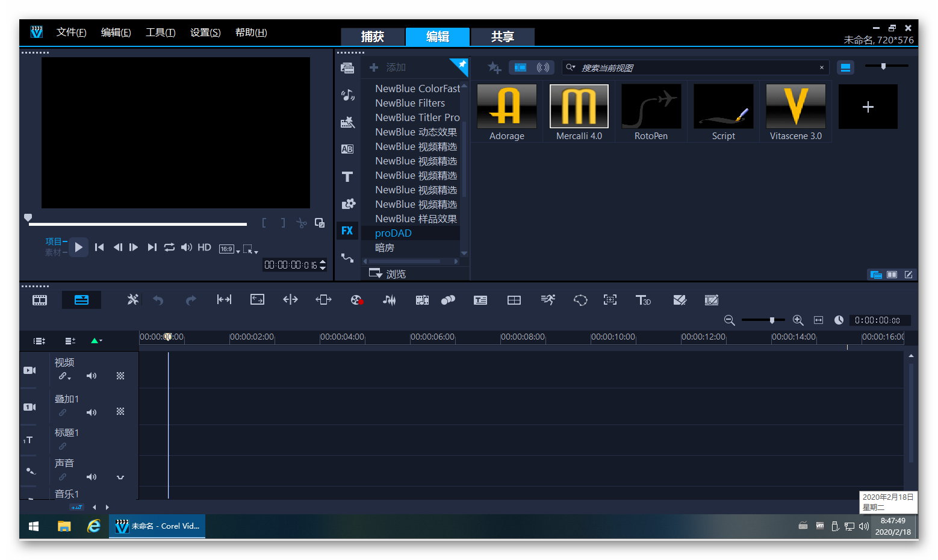This screenshot has width=938, height=560.
Task: Open the Sound/Audio library icon
Action: click(347, 95)
